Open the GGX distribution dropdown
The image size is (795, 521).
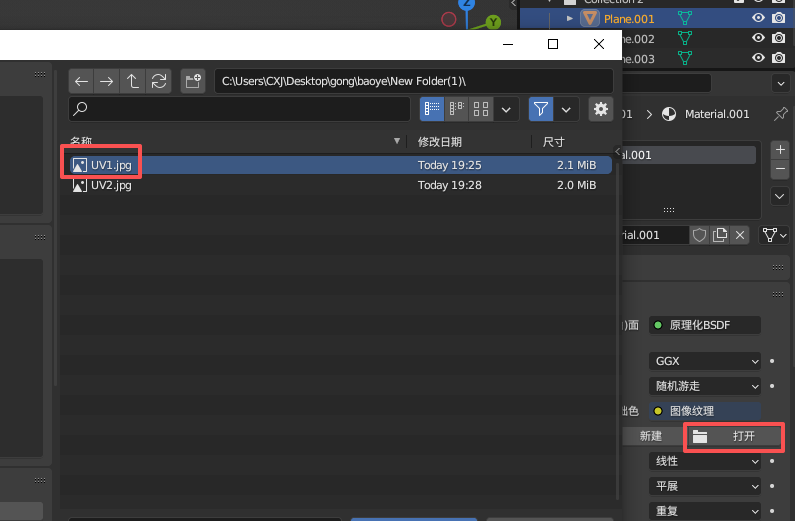click(705, 360)
